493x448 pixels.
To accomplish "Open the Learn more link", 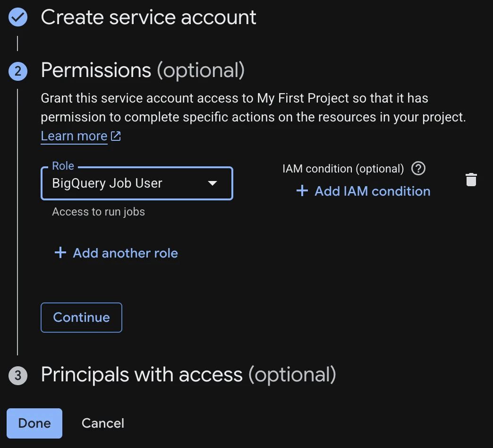I will [74, 136].
